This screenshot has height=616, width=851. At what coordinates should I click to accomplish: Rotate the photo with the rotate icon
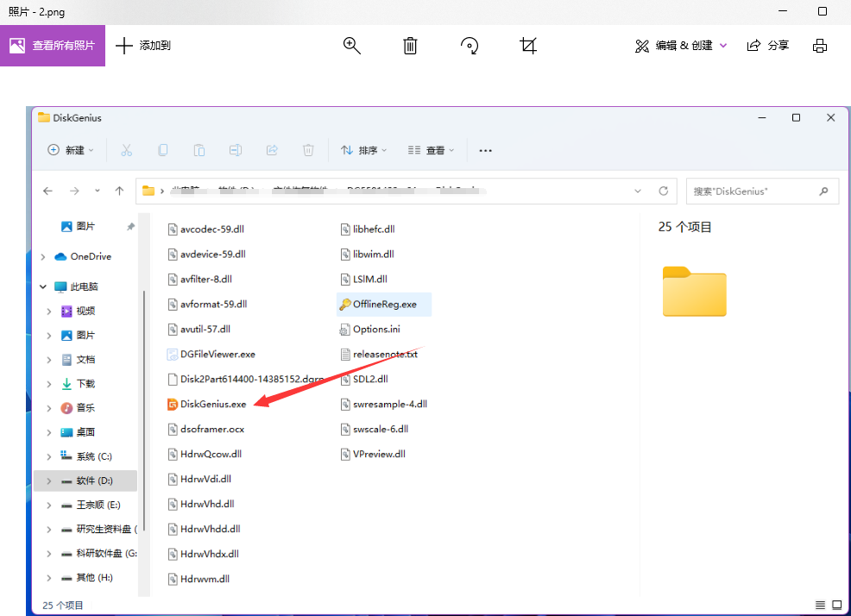coord(470,46)
